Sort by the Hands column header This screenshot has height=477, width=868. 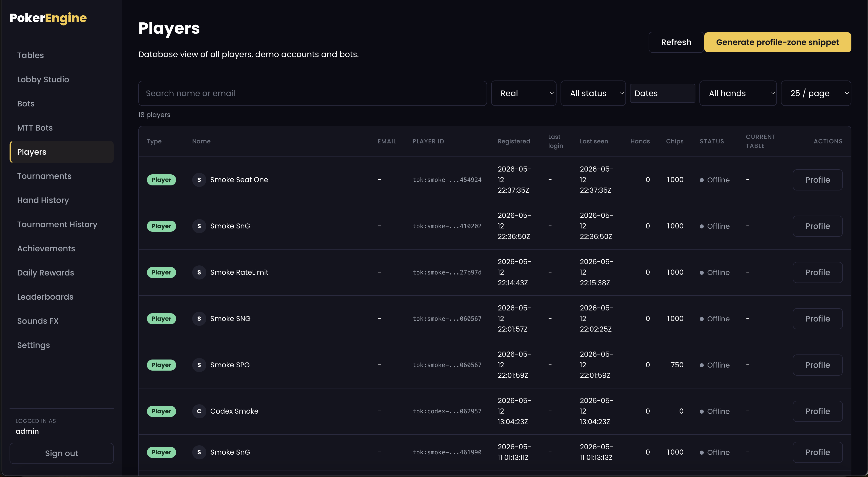tap(640, 141)
